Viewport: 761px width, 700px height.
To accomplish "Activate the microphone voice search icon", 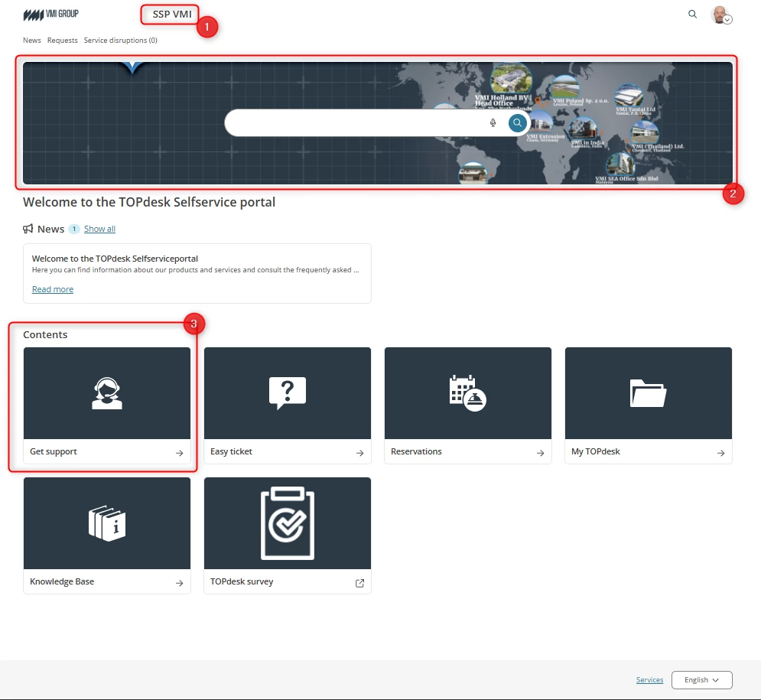I will tap(493, 123).
